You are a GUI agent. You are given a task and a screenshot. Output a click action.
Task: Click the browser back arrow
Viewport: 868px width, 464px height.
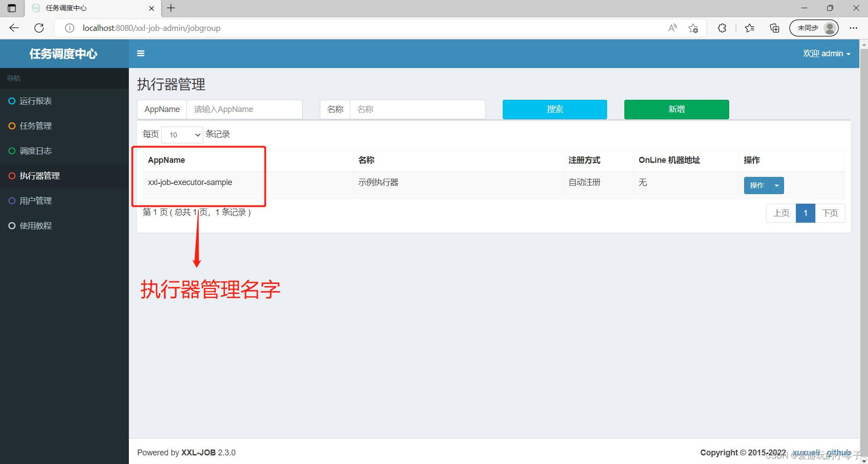(14, 28)
